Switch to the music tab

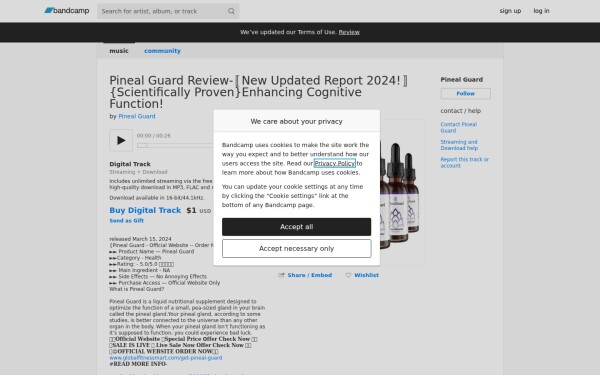coord(119,51)
